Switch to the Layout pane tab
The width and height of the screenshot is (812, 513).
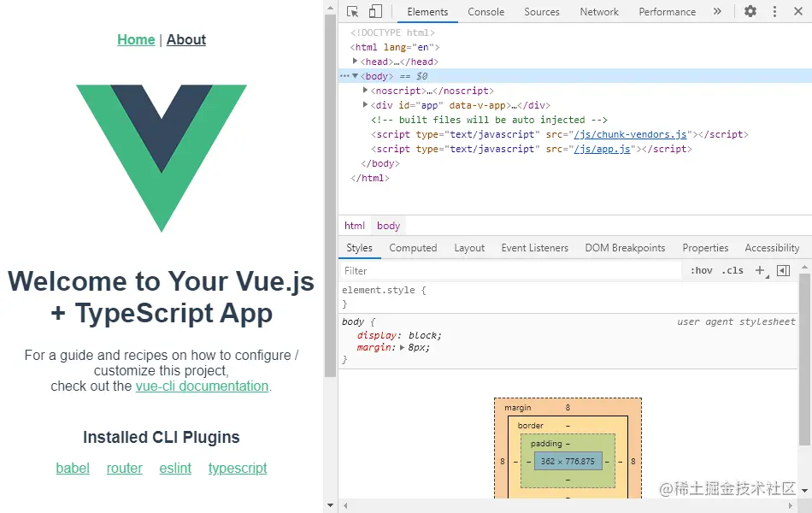click(469, 248)
